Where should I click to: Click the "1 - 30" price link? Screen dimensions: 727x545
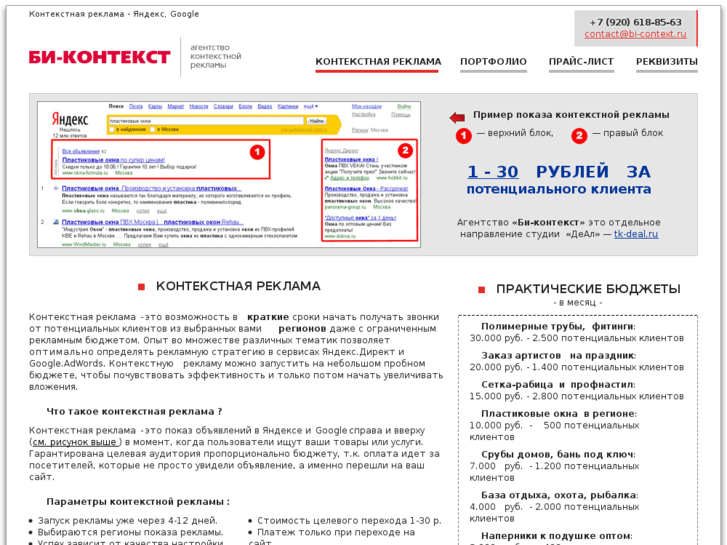(492, 172)
